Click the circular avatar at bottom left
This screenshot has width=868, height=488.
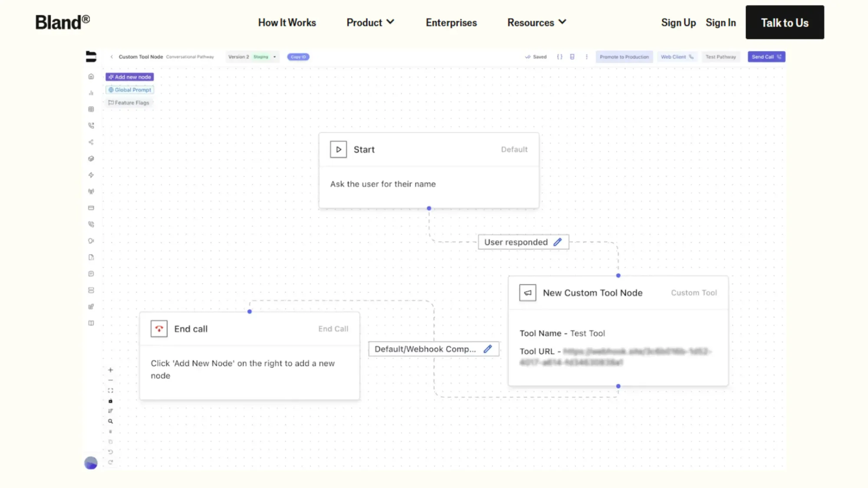(x=90, y=463)
